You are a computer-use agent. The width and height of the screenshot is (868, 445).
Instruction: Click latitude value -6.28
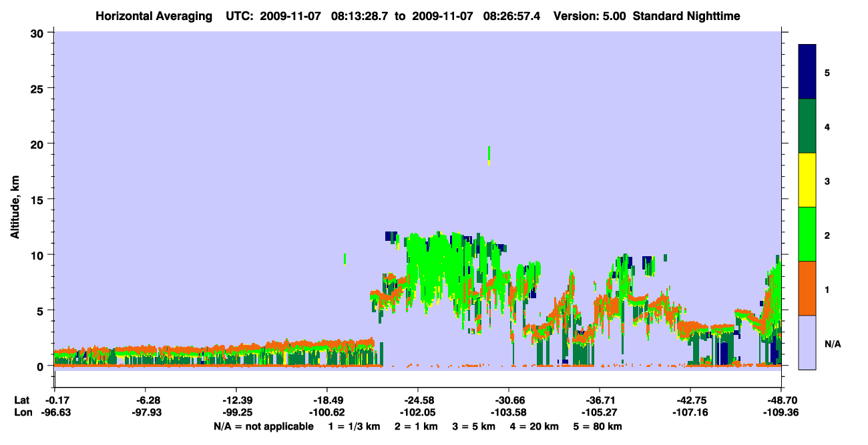pyautogui.click(x=146, y=400)
